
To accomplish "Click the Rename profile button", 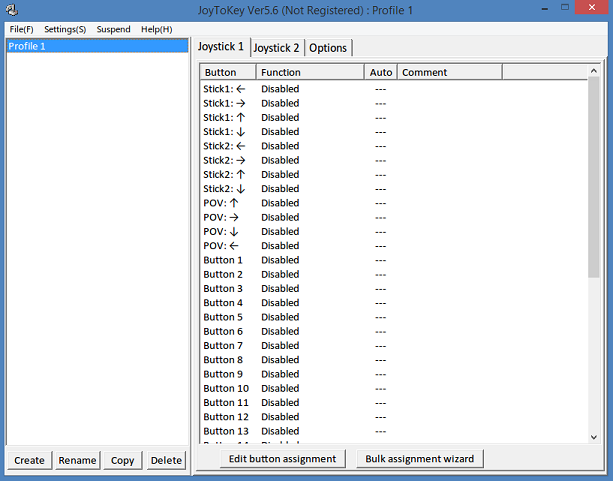I will tap(77, 460).
